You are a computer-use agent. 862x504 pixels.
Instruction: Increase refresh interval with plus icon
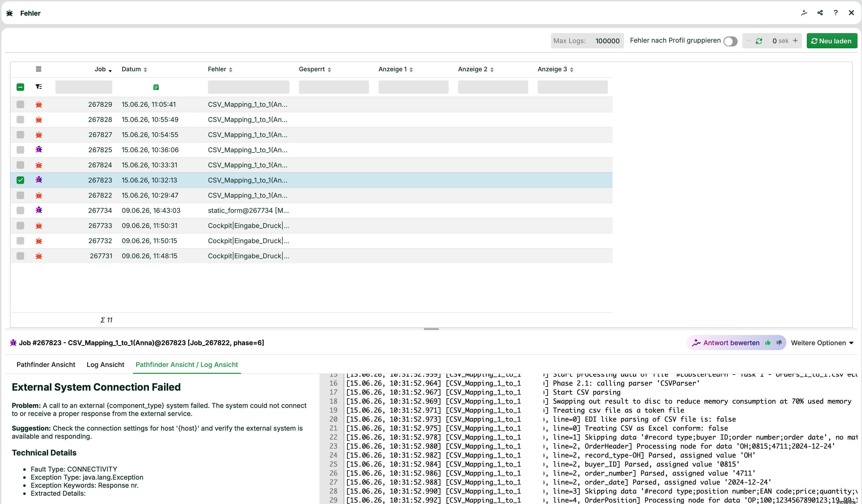click(x=795, y=41)
